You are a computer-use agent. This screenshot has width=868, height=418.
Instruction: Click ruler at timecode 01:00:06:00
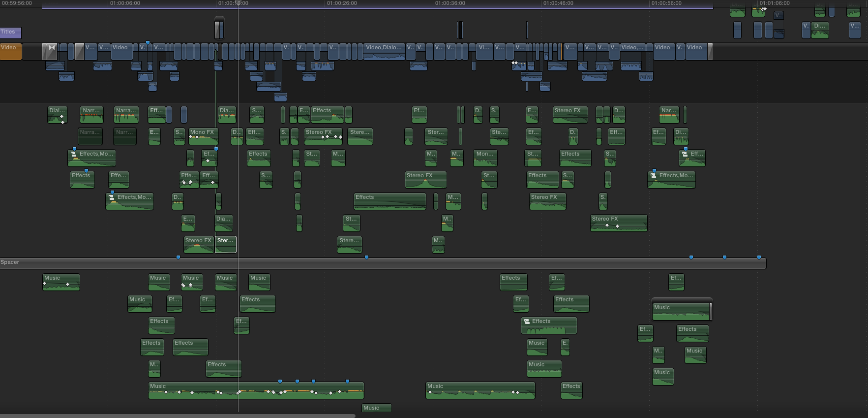[125, 3]
